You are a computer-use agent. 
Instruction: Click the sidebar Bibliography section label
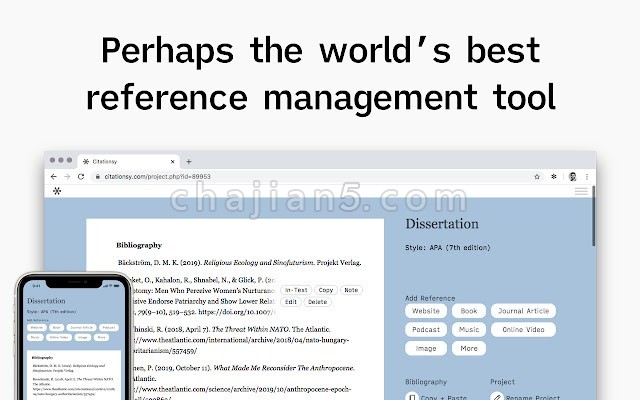click(x=426, y=382)
